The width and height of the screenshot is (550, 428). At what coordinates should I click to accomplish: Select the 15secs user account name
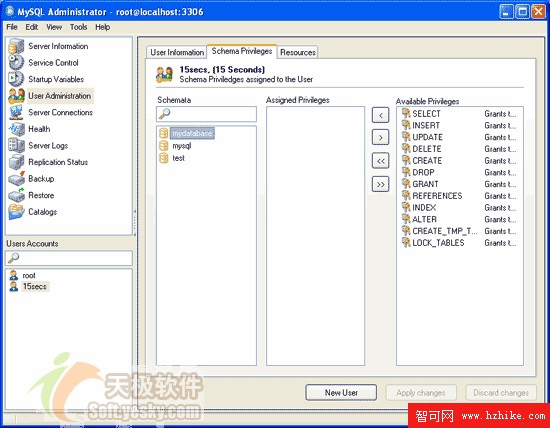pos(35,287)
